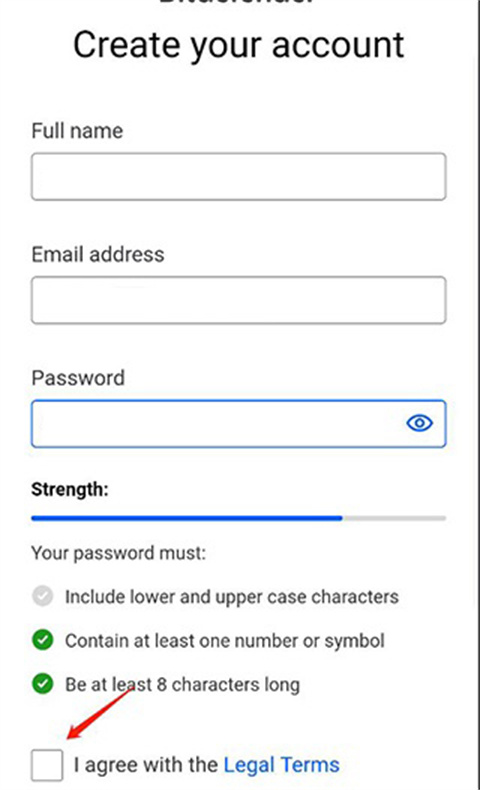Click the blue password strength bar
Image resolution: width=480 pixels, height=790 pixels.
pos(187,518)
